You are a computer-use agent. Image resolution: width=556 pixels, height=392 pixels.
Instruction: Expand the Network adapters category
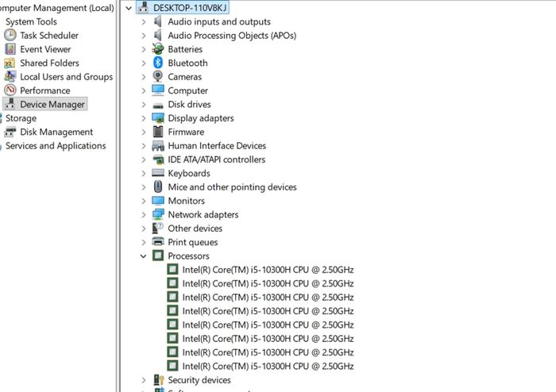[x=143, y=215]
